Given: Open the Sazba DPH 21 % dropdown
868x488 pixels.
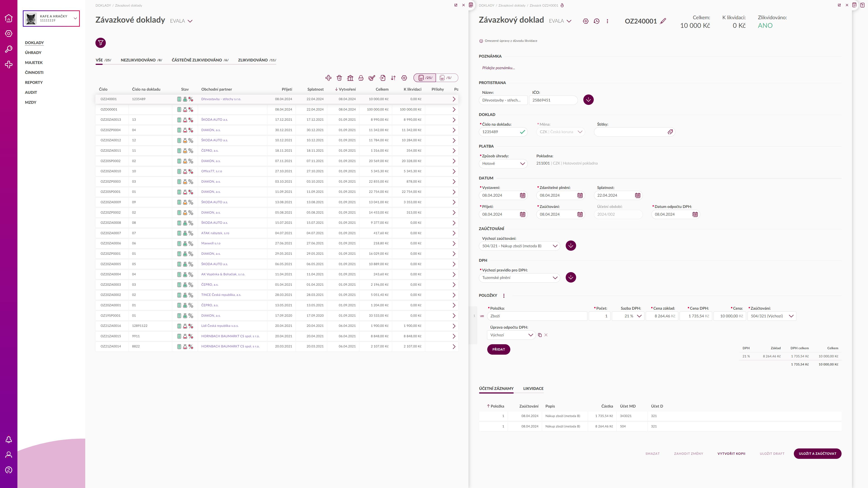Looking at the screenshot, I should 628,316.
